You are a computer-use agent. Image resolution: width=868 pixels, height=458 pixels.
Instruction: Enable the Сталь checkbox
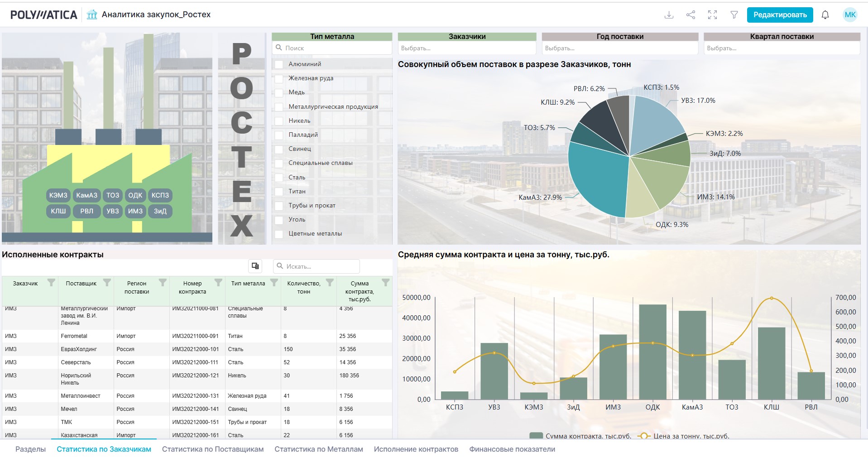coord(279,178)
